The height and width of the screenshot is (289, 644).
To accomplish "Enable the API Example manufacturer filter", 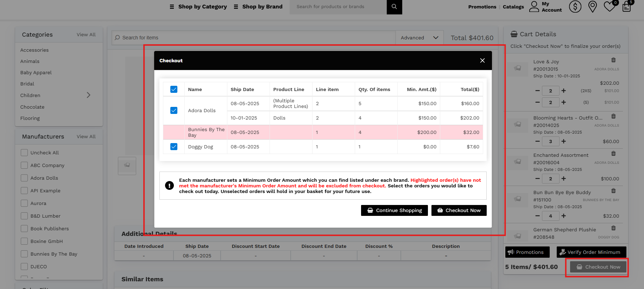I will (x=24, y=191).
